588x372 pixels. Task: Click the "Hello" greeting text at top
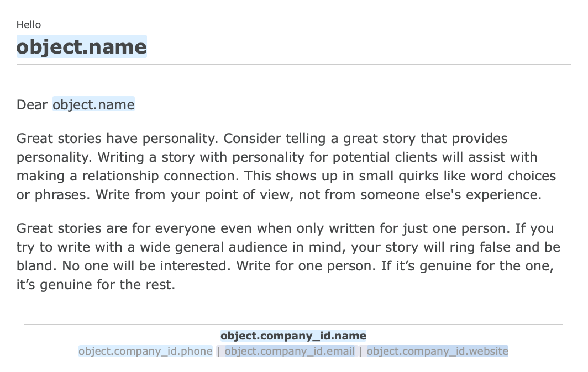click(x=29, y=25)
